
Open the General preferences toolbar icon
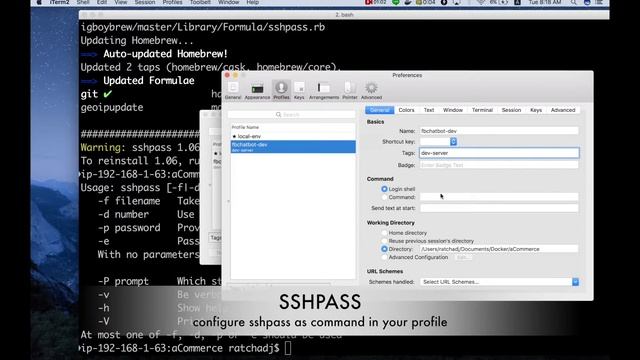[x=233, y=90]
